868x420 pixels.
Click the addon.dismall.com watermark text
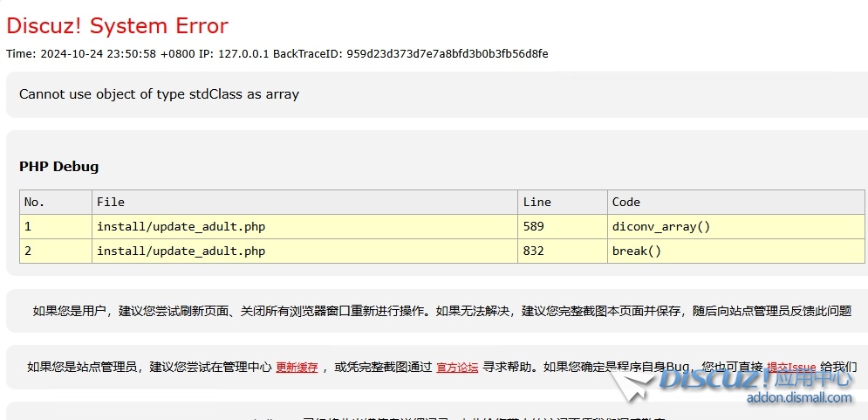click(x=798, y=398)
